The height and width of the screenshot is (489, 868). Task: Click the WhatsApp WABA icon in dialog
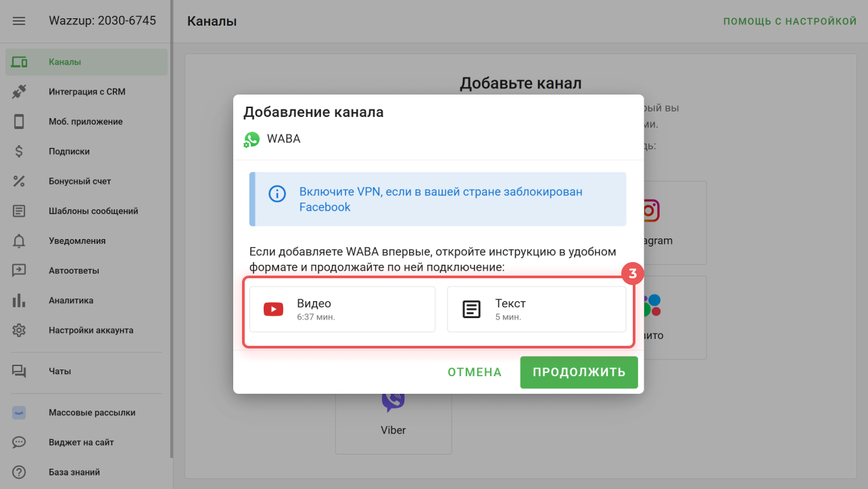tap(251, 140)
